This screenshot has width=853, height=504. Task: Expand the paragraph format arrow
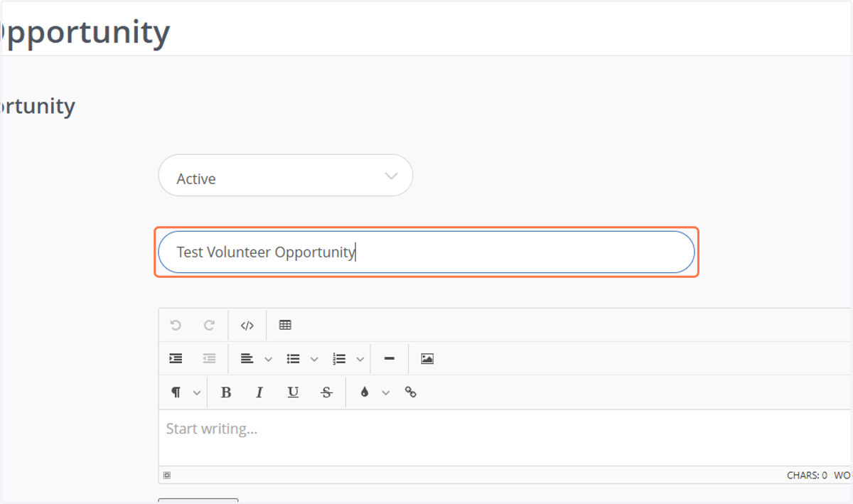pyautogui.click(x=197, y=393)
